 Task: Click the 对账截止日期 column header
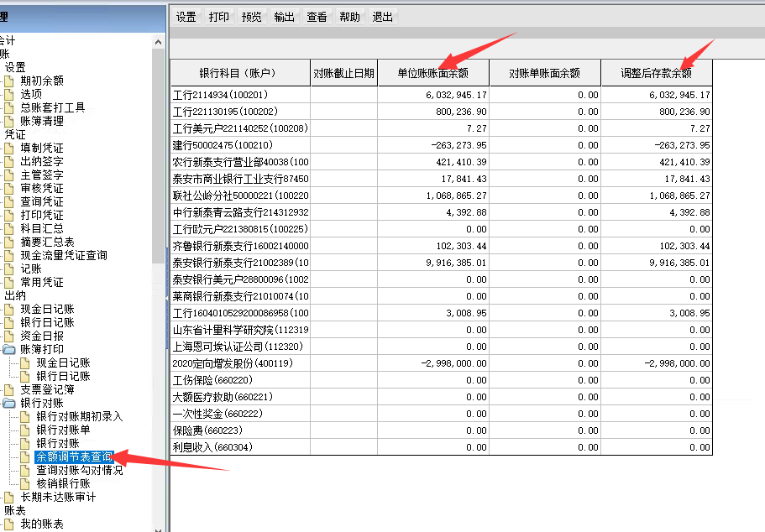[344, 73]
